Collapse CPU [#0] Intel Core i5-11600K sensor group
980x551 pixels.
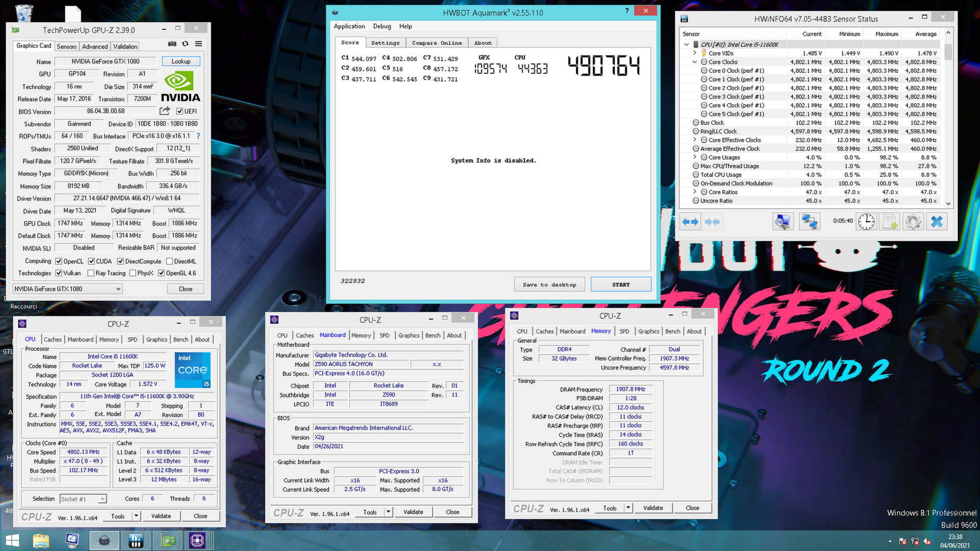pyautogui.click(x=687, y=44)
